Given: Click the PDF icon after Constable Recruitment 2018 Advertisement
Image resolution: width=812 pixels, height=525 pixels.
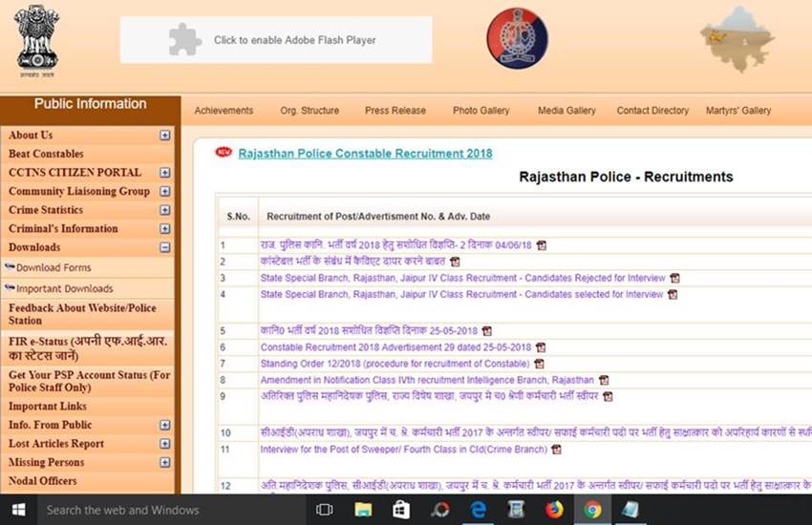Looking at the screenshot, I should 541,347.
